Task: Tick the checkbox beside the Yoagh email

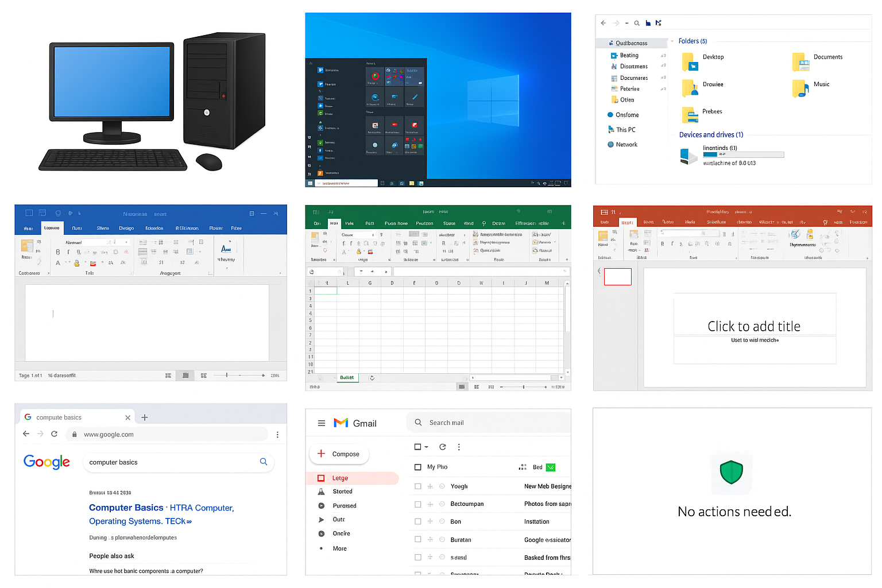Action: click(x=418, y=486)
